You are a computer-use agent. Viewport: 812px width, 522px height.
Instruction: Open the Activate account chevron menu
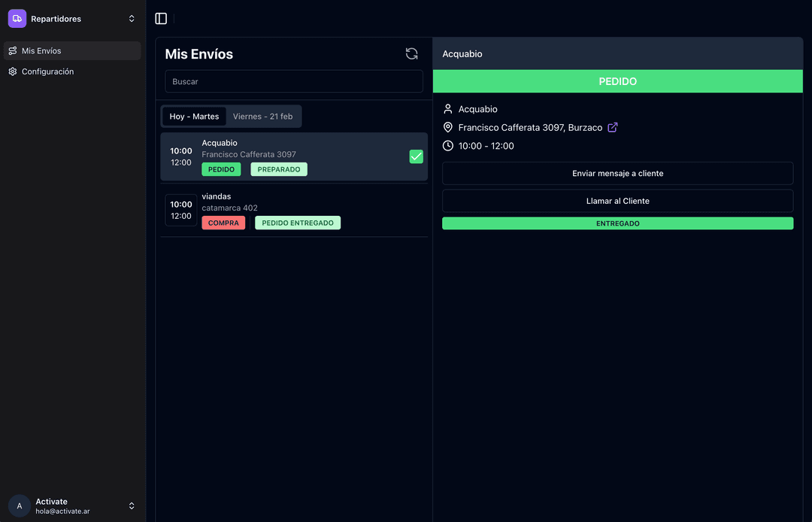point(132,505)
